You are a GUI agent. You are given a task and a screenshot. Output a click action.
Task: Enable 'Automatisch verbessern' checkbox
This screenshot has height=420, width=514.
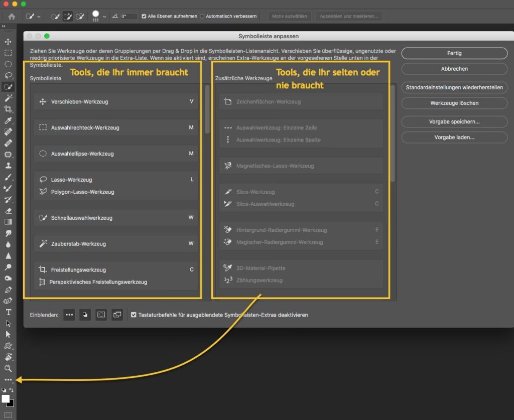[x=202, y=16]
